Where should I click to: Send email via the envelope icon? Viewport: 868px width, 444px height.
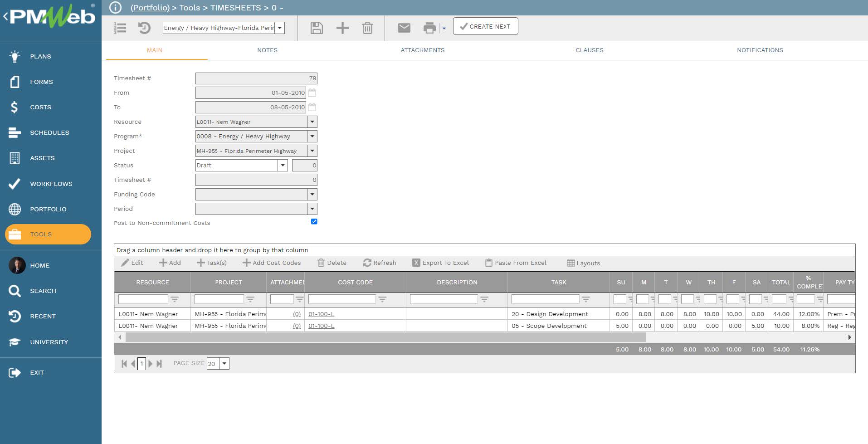pyautogui.click(x=404, y=28)
